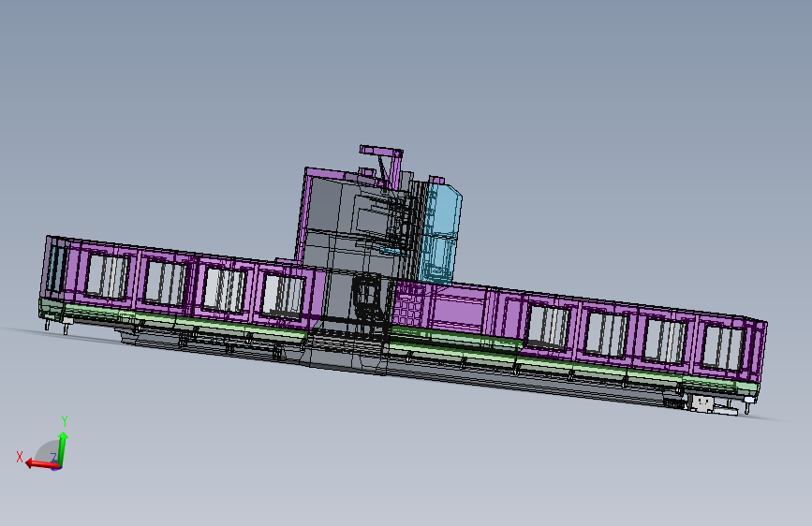The width and height of the screenshot is (812, 526).
Task: Select the dark control panel on the machine's central column
Action: pyautogui.click(x=369, y=297)
